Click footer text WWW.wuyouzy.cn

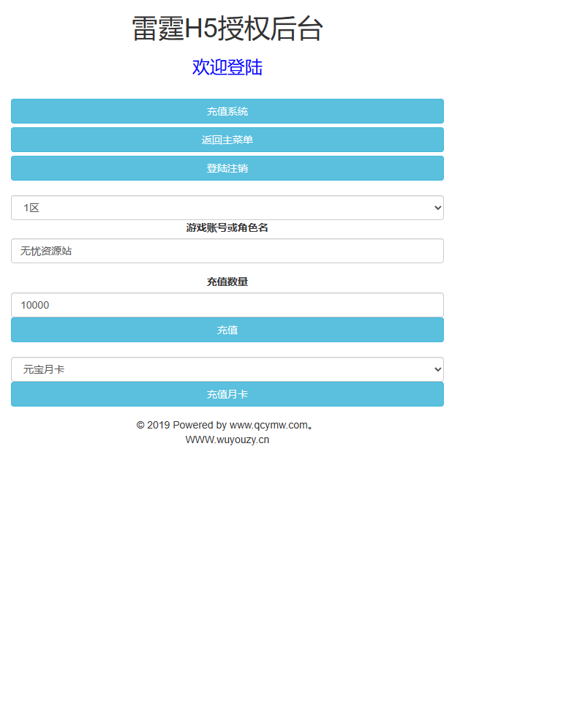coord(227,439)
